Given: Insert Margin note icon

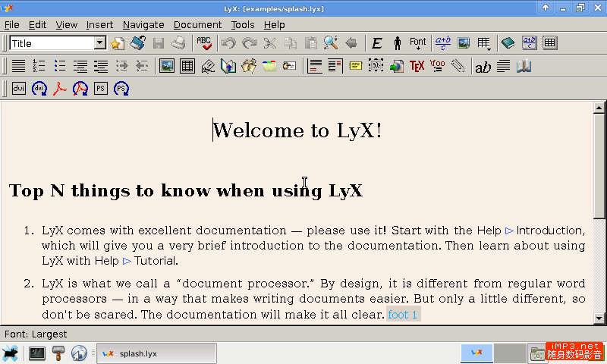Looking at the screenshot, I should pos(335,66).
